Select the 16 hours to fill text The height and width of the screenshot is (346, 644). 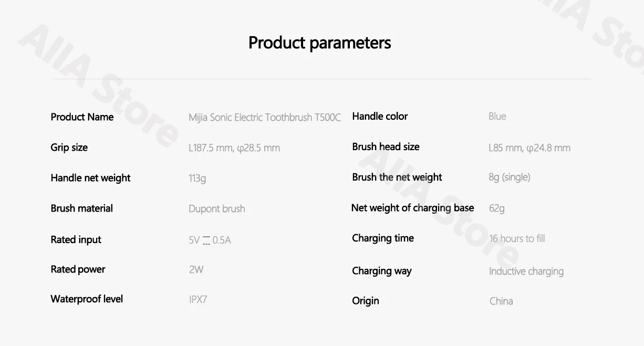[517, 239]
